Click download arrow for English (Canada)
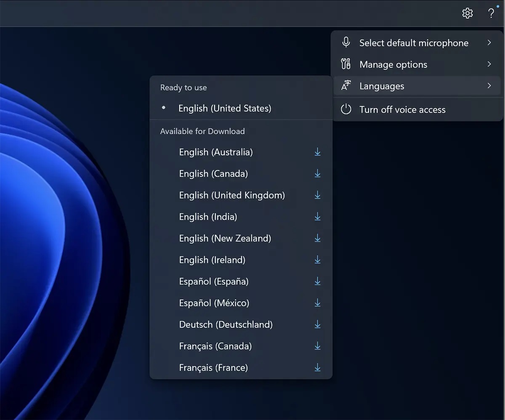505x420 pixels. [x=317, y=173]
